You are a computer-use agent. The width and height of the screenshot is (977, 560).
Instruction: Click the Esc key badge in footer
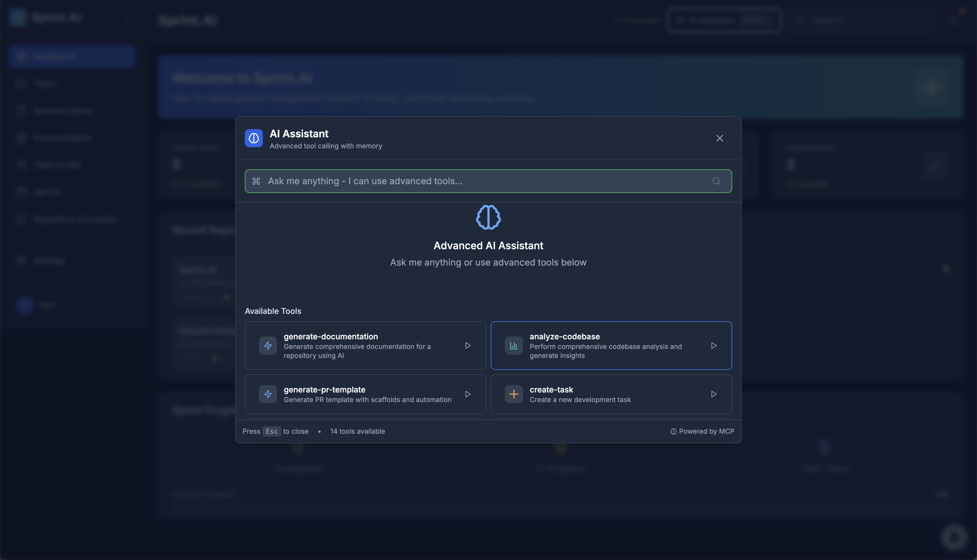click(271, 431)
